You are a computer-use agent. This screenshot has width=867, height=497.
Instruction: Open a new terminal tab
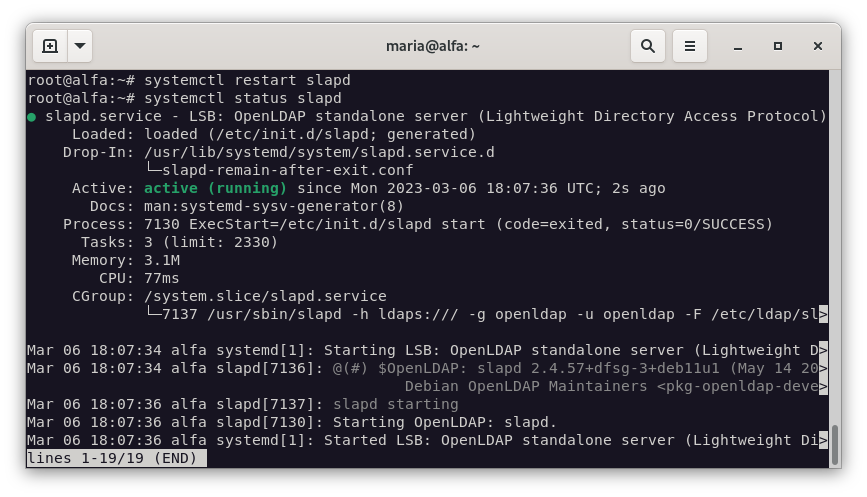50,46
